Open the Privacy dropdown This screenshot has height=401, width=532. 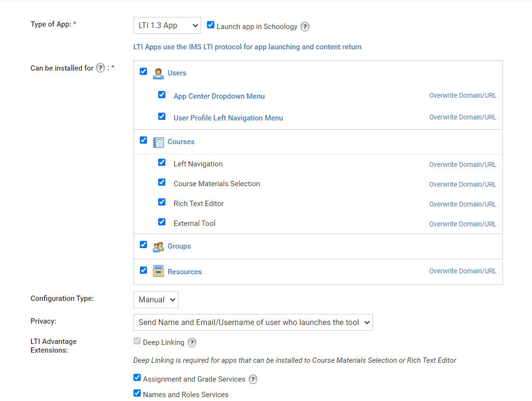click(253, 322)
